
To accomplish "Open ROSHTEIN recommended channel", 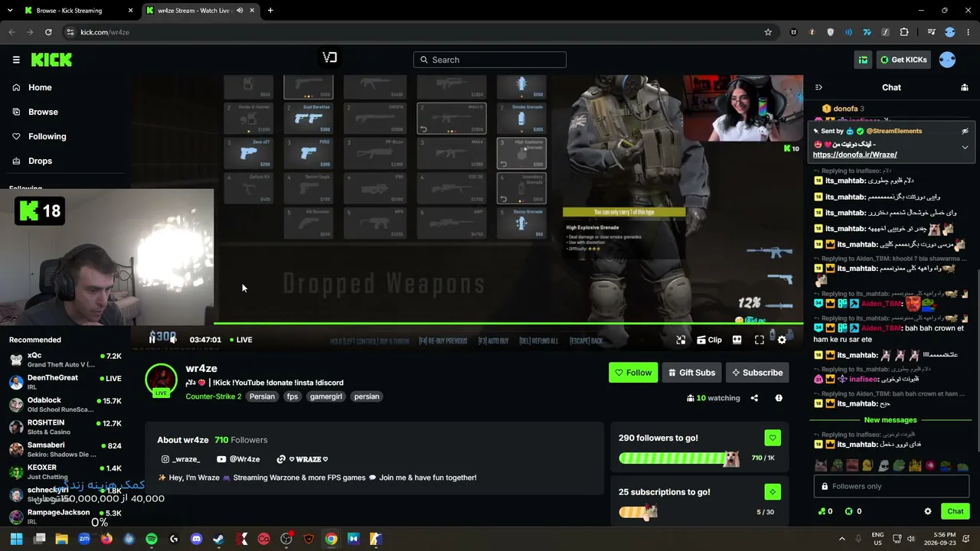I will 66,426.
